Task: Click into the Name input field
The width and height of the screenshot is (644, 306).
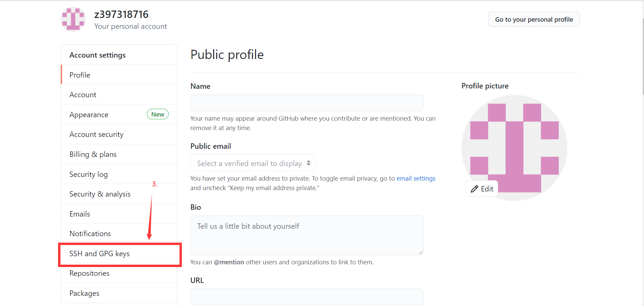Action: tap(307, 103)
